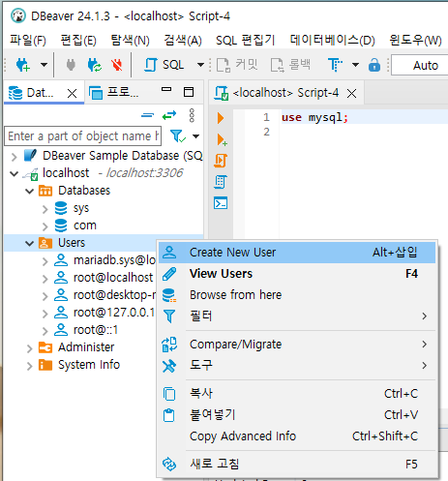Click the navigator filter funnel icon
The width and height of the screenshot is (448, 481).
[178, 136]
